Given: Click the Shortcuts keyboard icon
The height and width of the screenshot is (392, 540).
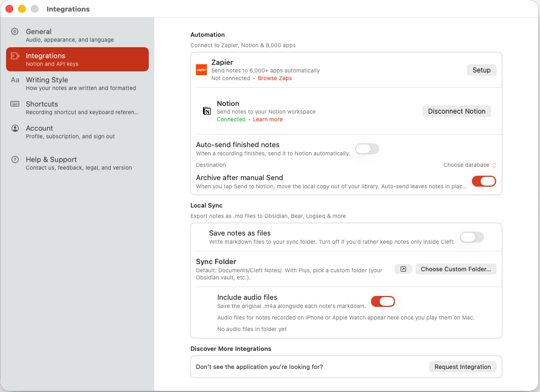Looking at the screenshot, I should [15, 104].
